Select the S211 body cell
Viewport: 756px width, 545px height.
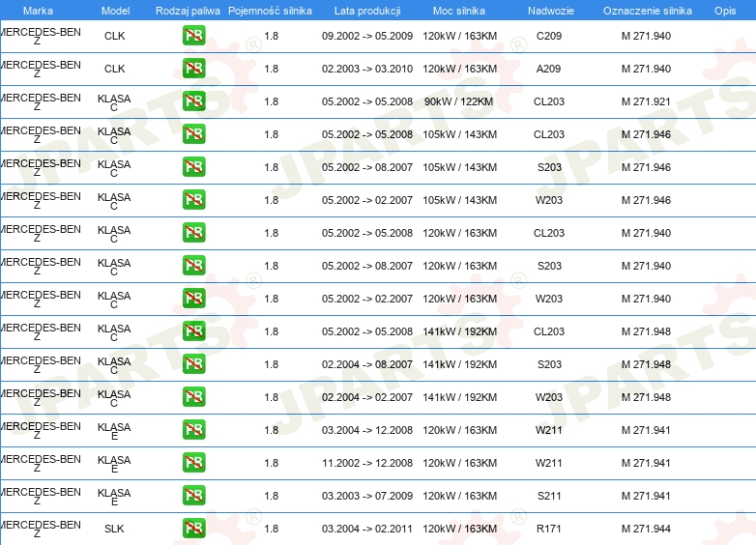coord(549,496)
